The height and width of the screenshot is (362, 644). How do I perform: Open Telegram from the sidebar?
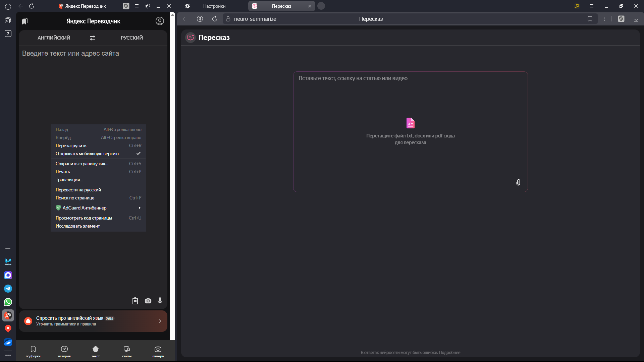(x=8, y=289)
